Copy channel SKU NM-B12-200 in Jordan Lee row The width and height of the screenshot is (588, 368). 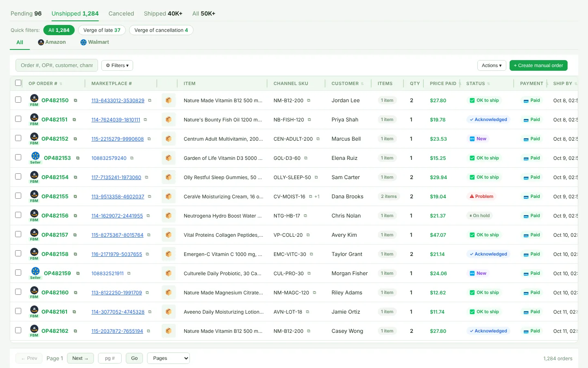pos(309,101)
